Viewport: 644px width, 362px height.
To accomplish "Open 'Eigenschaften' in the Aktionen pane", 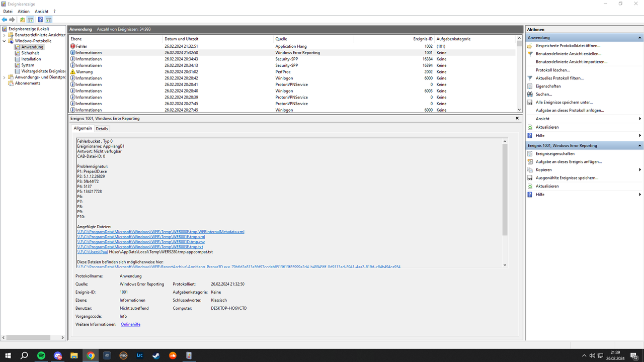I will (548, 86).
